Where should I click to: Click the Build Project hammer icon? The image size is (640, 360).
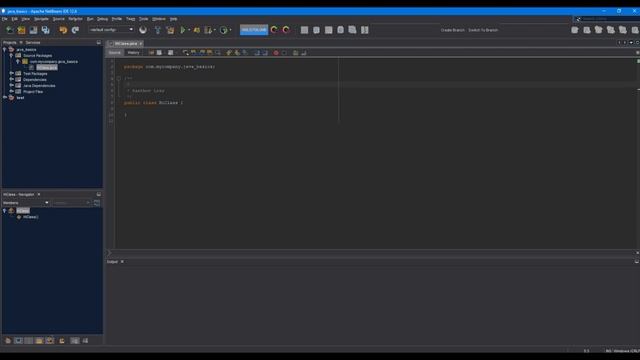(x=158, y=30)
